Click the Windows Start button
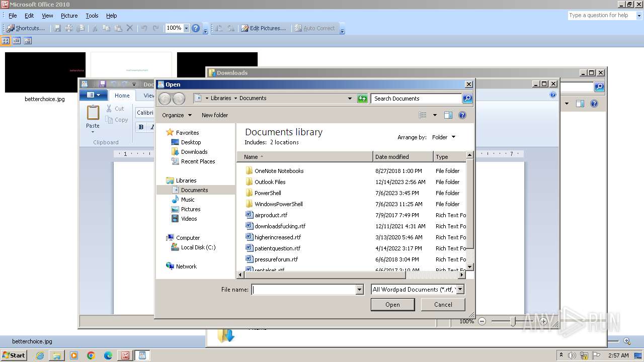This screenshot has height=362, width=644. click(x=14, y=355)
